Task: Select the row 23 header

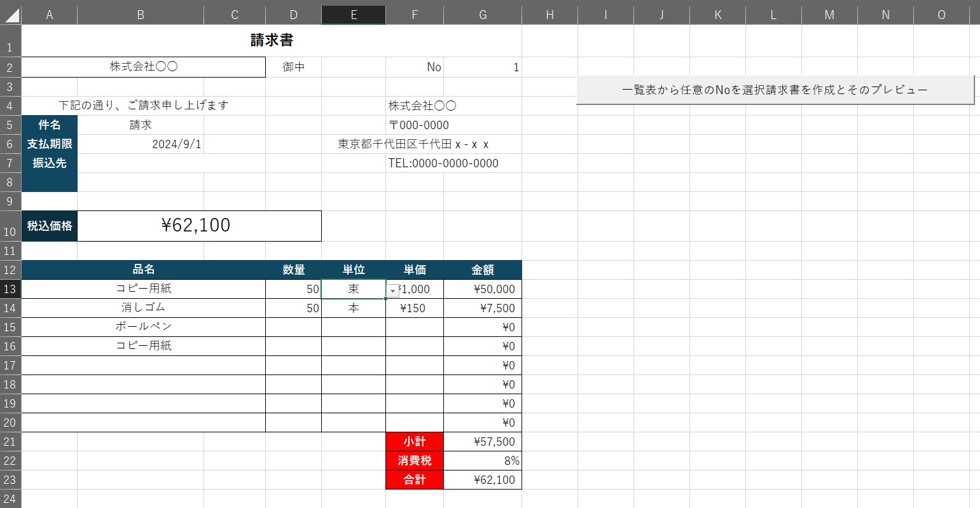Action: coord(10,480)
